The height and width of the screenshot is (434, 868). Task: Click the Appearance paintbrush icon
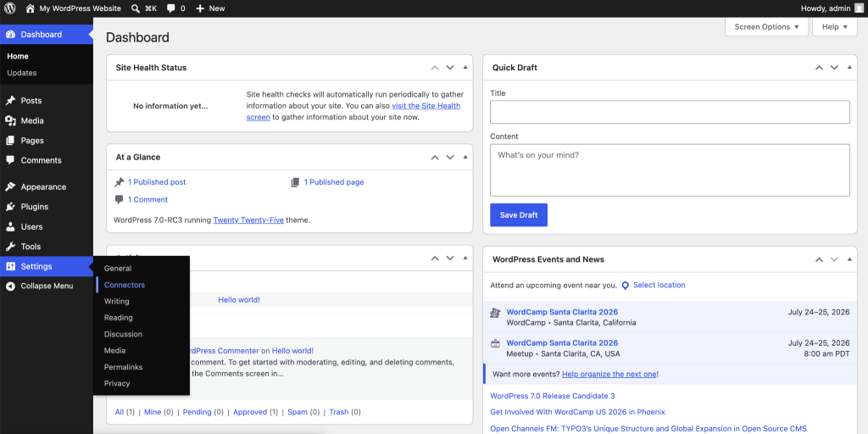(10, 187)
